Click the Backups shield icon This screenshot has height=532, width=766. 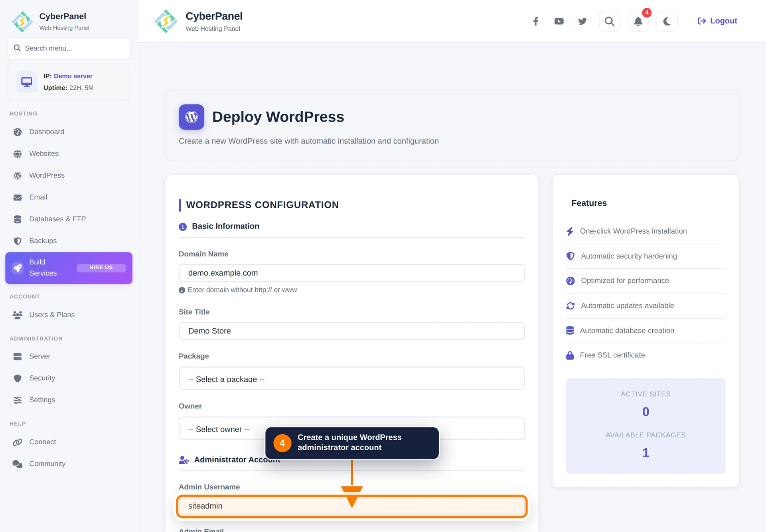coord(18,241)
